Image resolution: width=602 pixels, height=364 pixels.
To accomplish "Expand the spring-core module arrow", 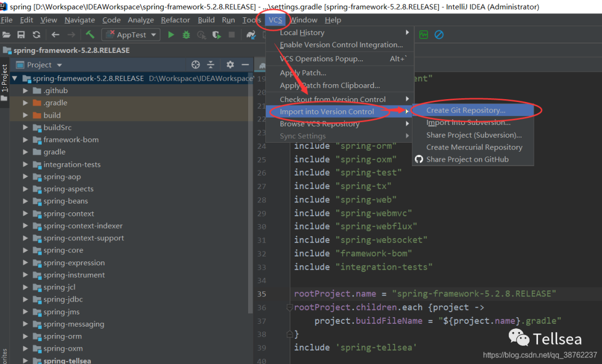I will (x=25, y=250).
